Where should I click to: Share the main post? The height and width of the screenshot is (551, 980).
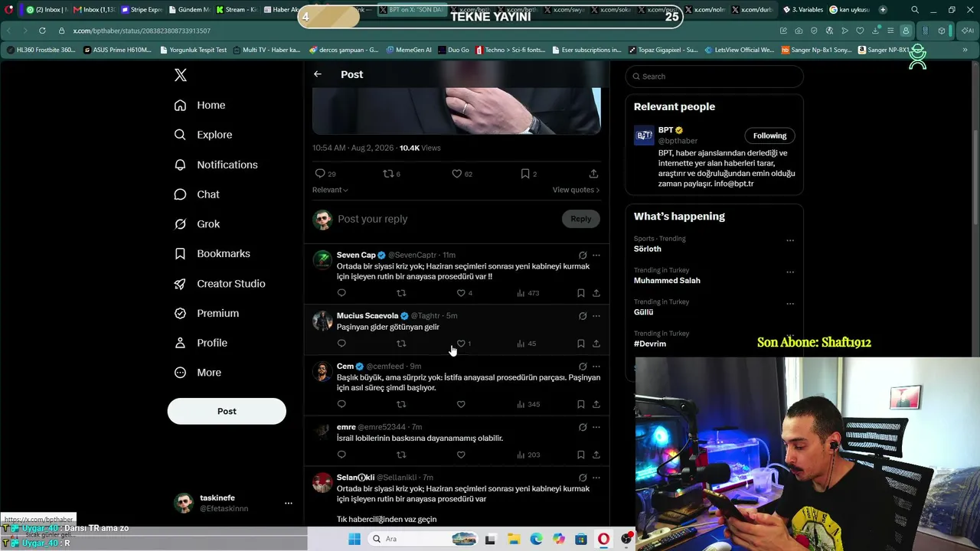coord(593,174)
